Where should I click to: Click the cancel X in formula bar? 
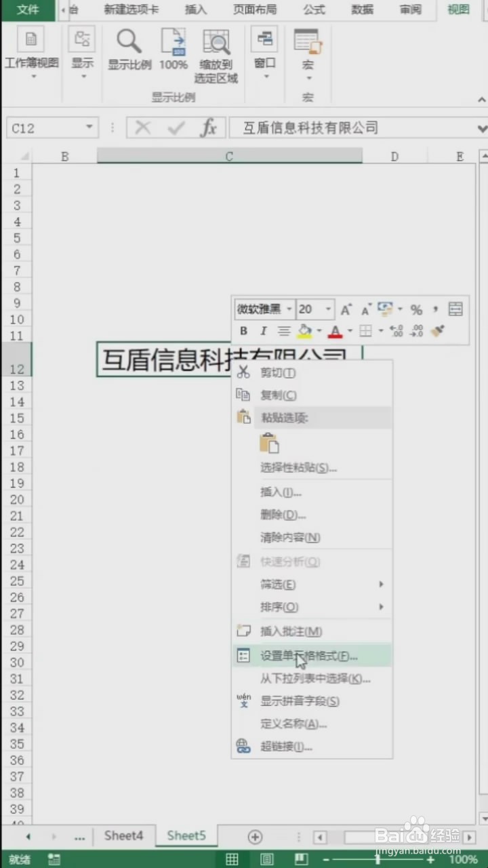pyautogui.click(x=142, y=127)
